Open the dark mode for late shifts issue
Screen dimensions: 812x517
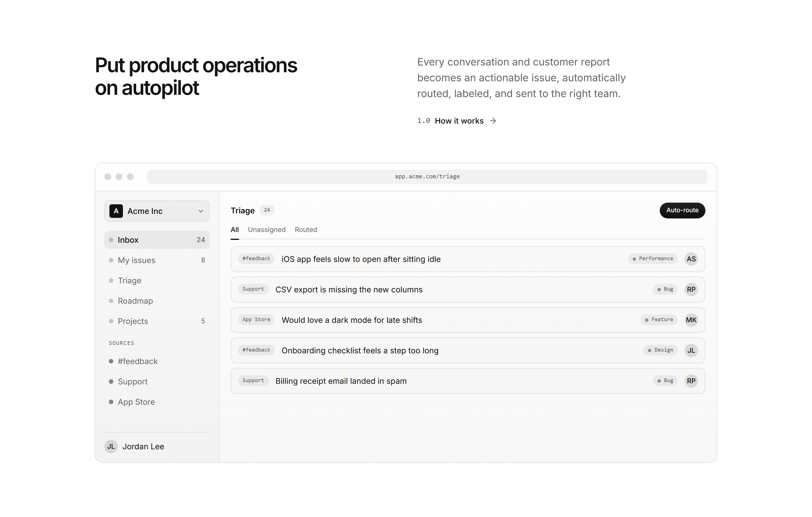468,320
